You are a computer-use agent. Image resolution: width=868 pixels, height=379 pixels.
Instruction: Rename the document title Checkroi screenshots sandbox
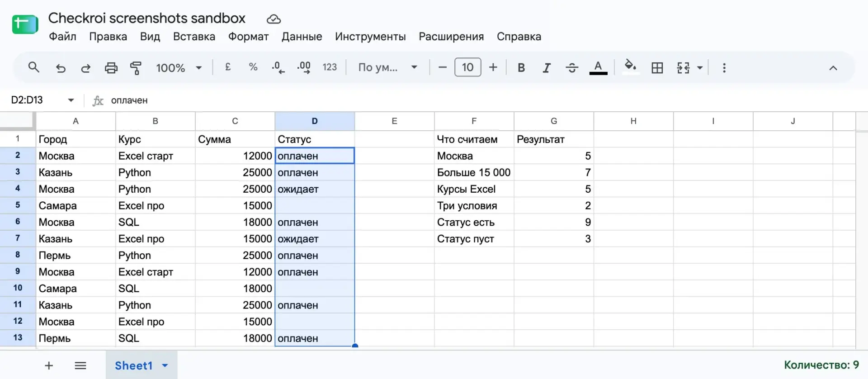pyautogui.click(x=147, y=18)
